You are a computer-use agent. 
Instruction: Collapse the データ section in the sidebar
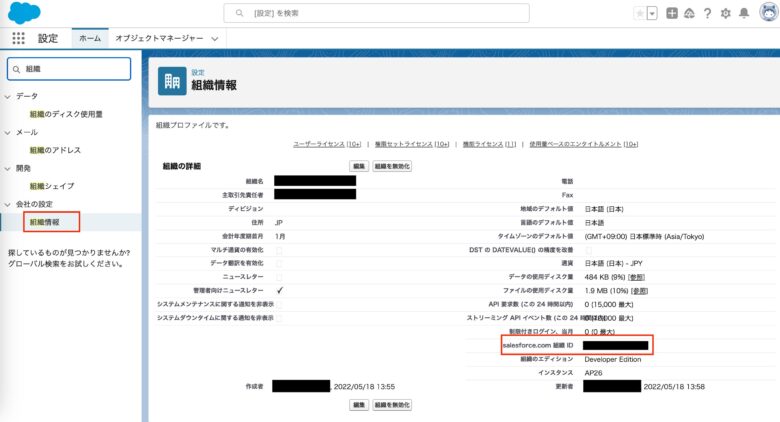7,97
